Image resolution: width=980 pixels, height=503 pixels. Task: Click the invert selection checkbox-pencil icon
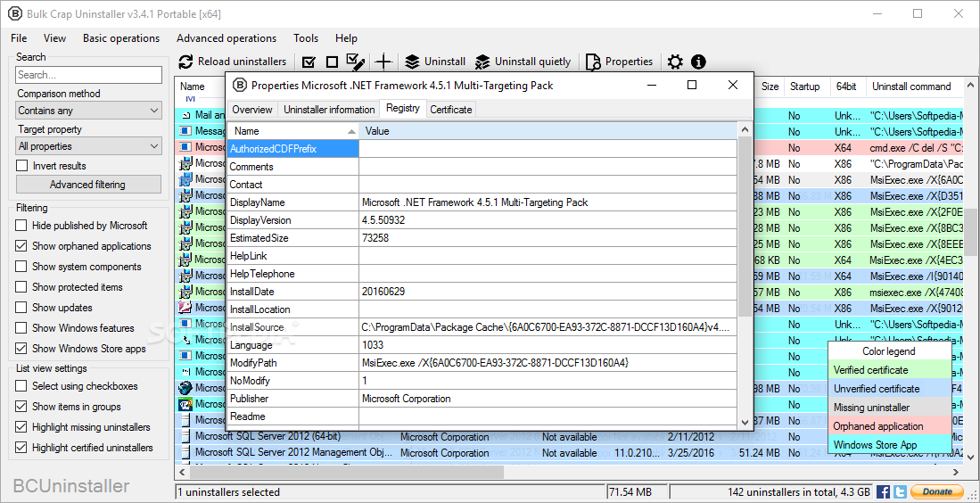(x=356, y=62)
